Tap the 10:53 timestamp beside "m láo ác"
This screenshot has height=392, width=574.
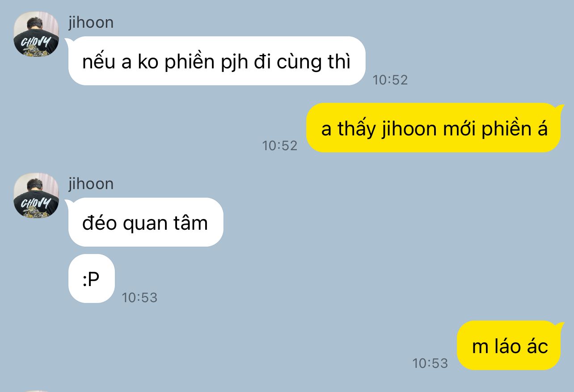(430, 363)
